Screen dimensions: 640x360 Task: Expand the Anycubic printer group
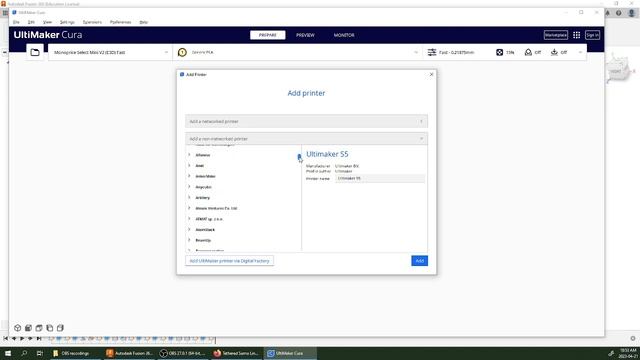point(189,187)
